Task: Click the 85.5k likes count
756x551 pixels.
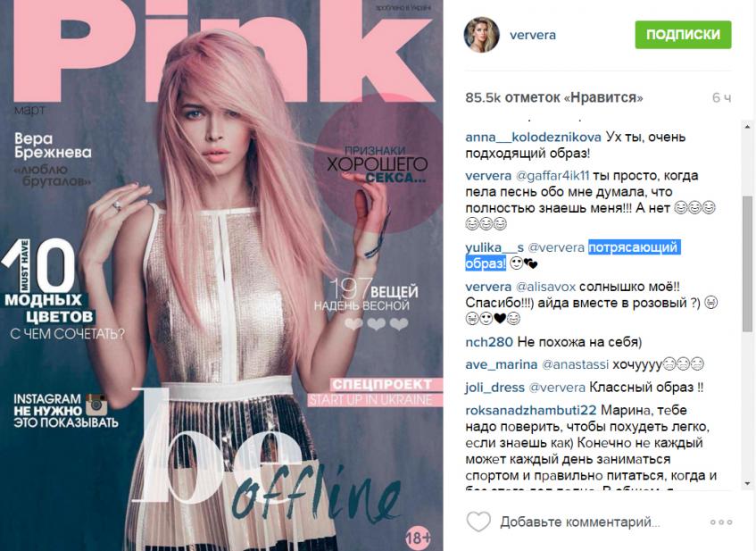Action: (x=554, y=98)
